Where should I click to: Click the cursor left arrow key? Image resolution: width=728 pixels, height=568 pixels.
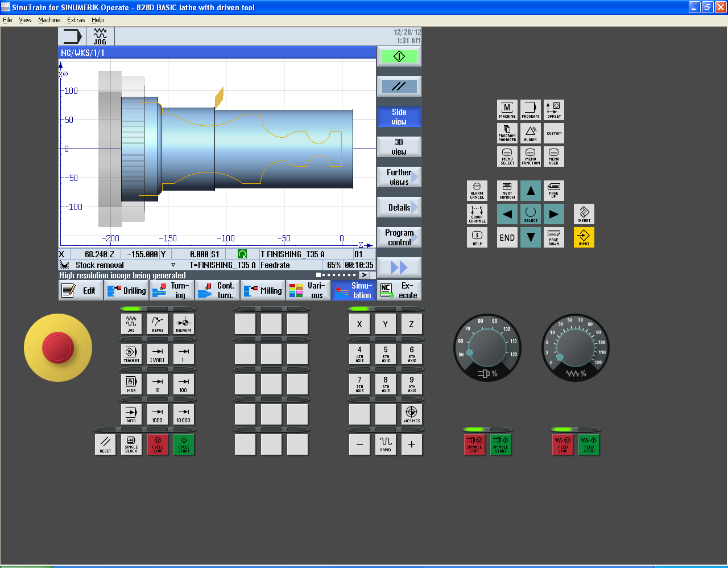click(507, 214)
